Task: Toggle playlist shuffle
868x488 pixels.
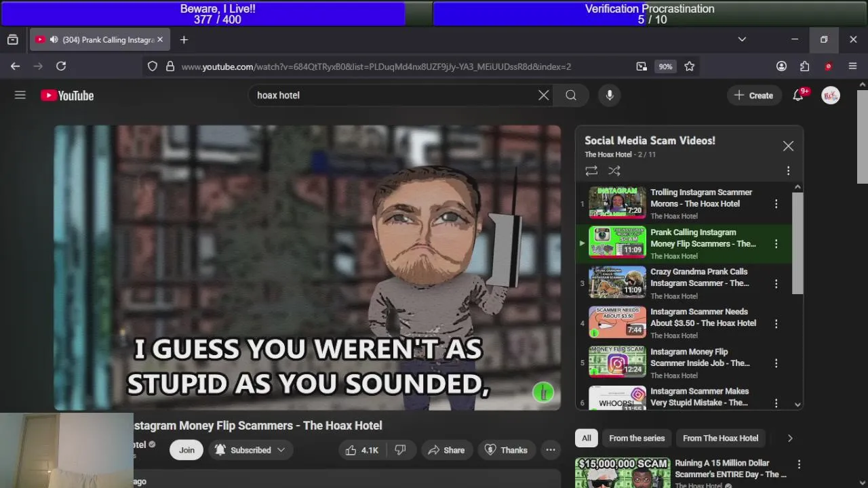Action: tap(614, 171)
